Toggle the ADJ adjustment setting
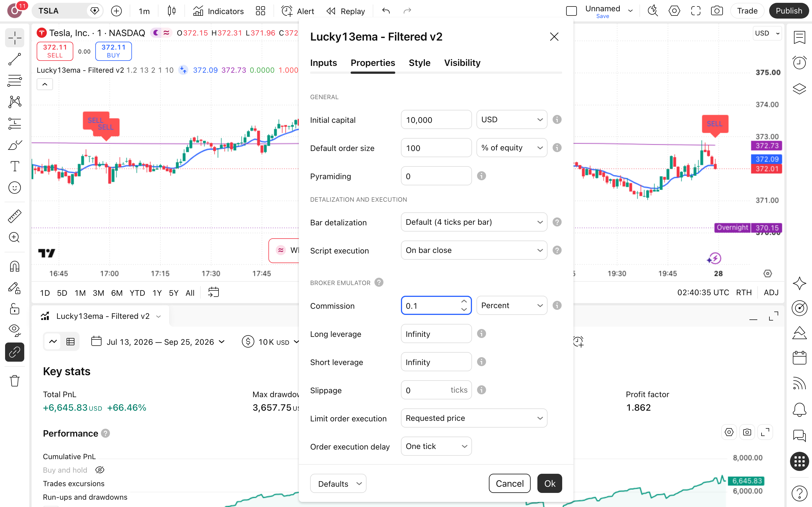 coord(771,292)
